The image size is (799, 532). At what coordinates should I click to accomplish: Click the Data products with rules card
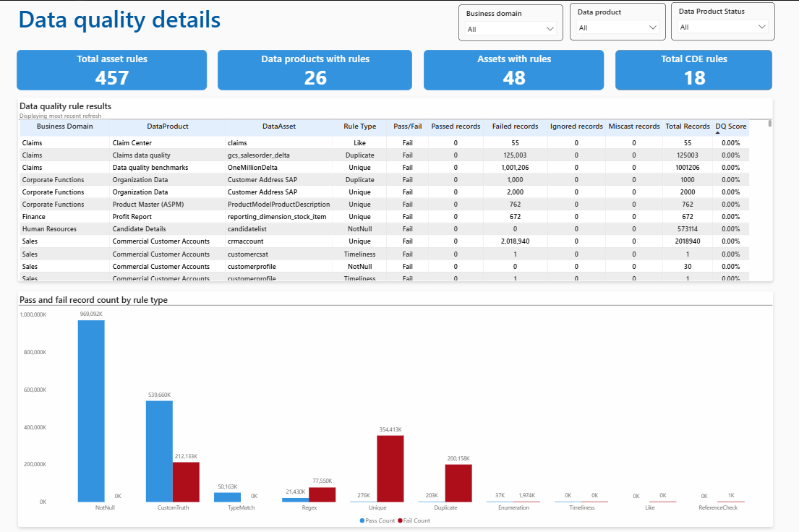315,70
